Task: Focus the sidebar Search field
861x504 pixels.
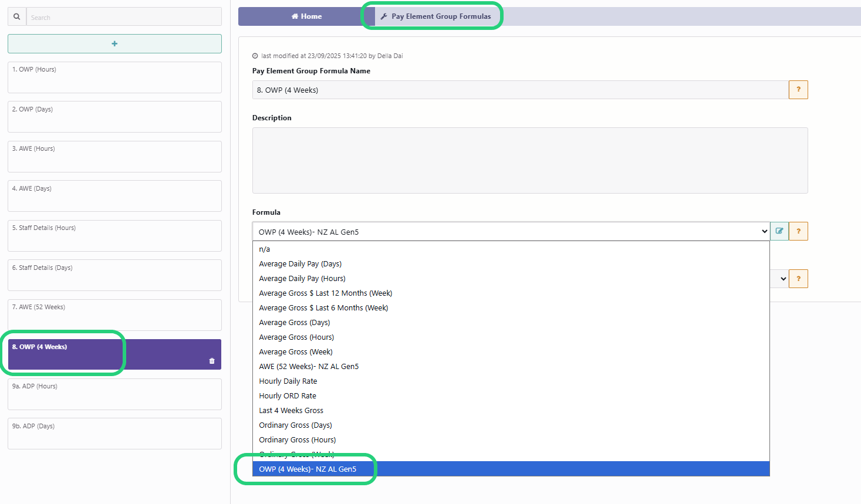Action: (124, 16)
